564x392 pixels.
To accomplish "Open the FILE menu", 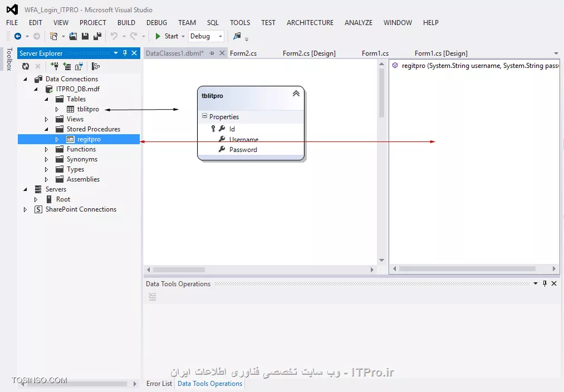I will pyautogui.click(x=12, y=23).
